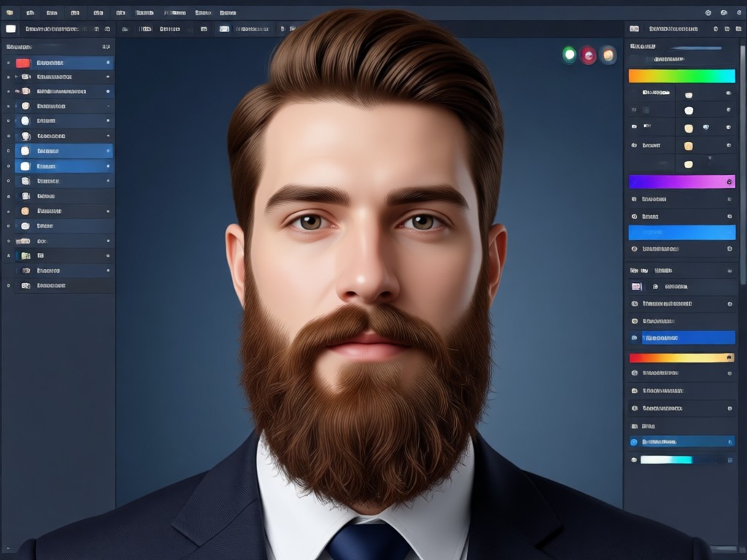The image size is (747, 560).
Task: Click the shield-shaped icon in the swatch grid
Action: coord(705,128)
